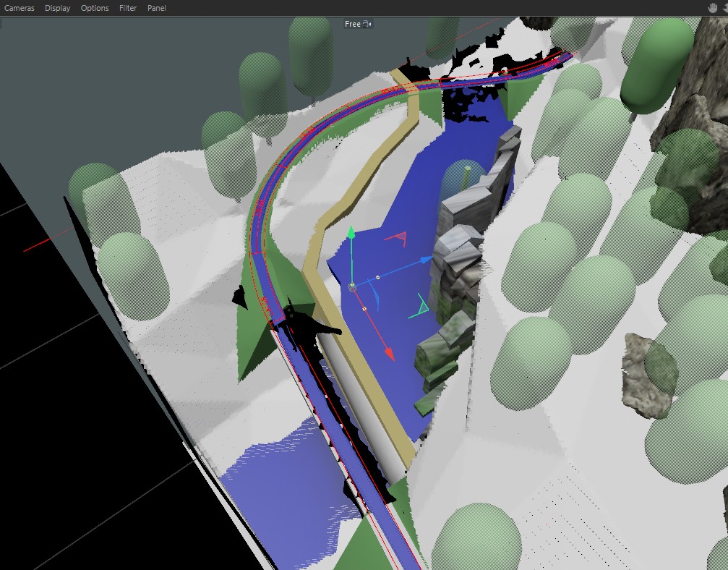This screenshot has width=728, height=570.
Task: Click the hand pan-view icon
Action: click(714, 8)
